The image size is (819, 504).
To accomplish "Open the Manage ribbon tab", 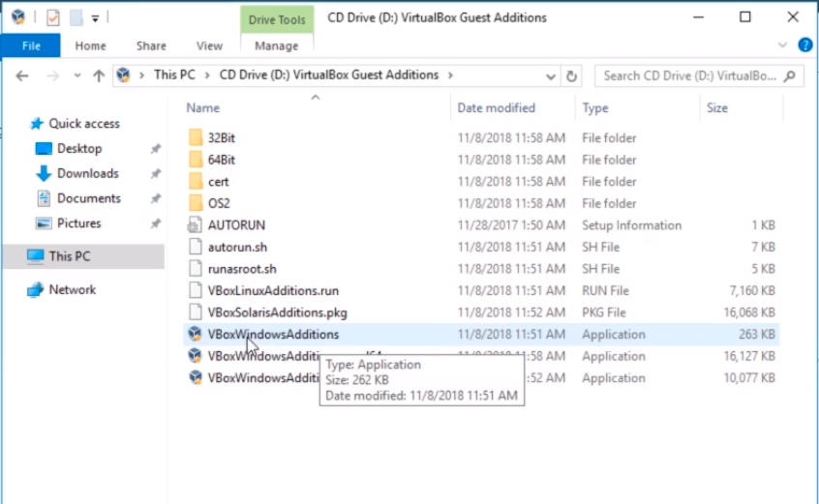I will (276, 45).
